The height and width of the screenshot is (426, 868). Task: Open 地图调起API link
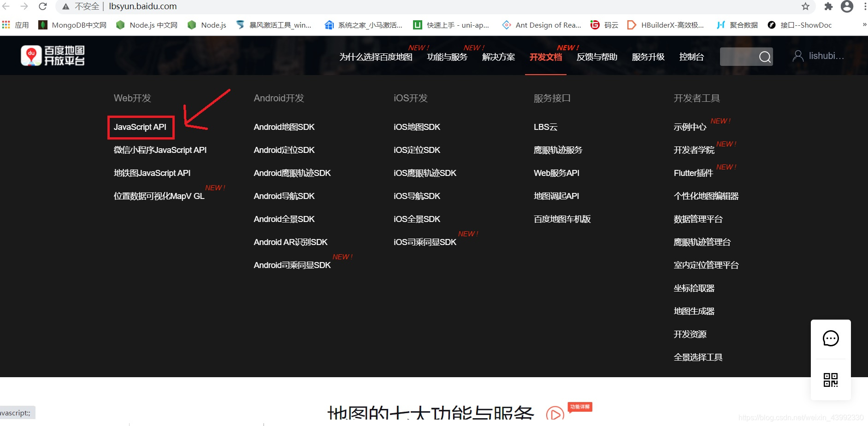(x=556, y=196)
